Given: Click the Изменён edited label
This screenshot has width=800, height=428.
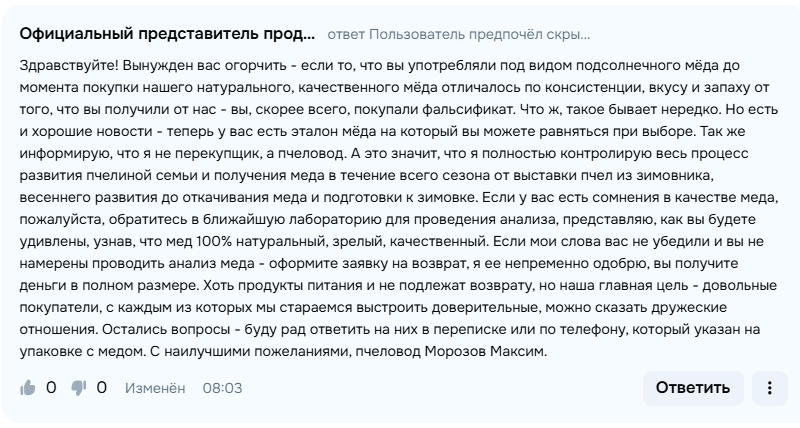Looking at the screenshot, I should tap(155, 388).
